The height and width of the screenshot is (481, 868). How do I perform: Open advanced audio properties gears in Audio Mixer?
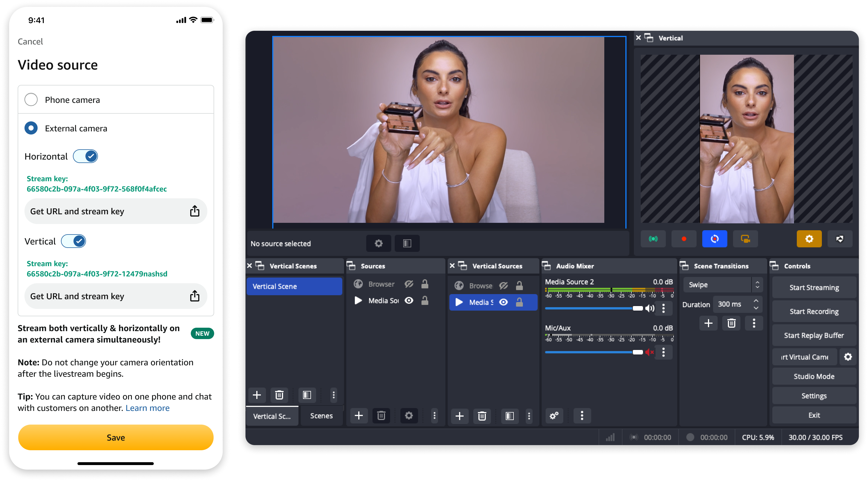(x=554, y=416)
